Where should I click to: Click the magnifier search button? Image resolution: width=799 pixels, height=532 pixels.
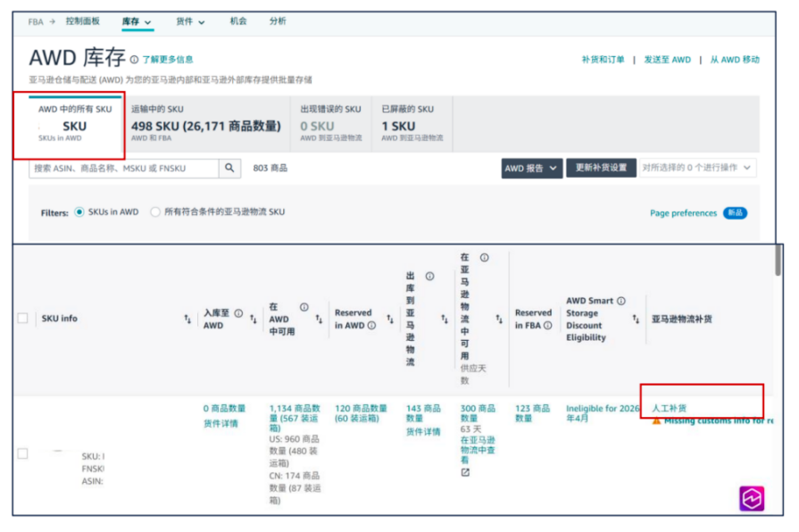pyautogui.click(x=229, y=168)
